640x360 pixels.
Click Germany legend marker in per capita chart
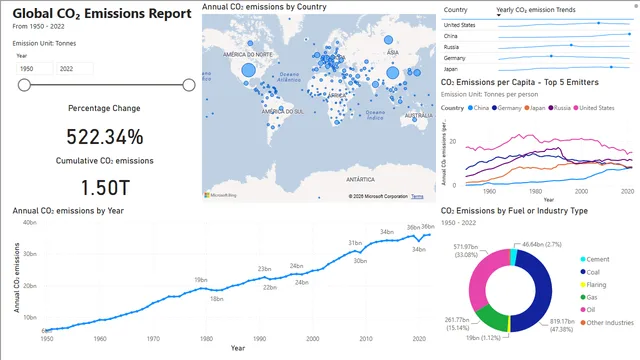[494, 108]
